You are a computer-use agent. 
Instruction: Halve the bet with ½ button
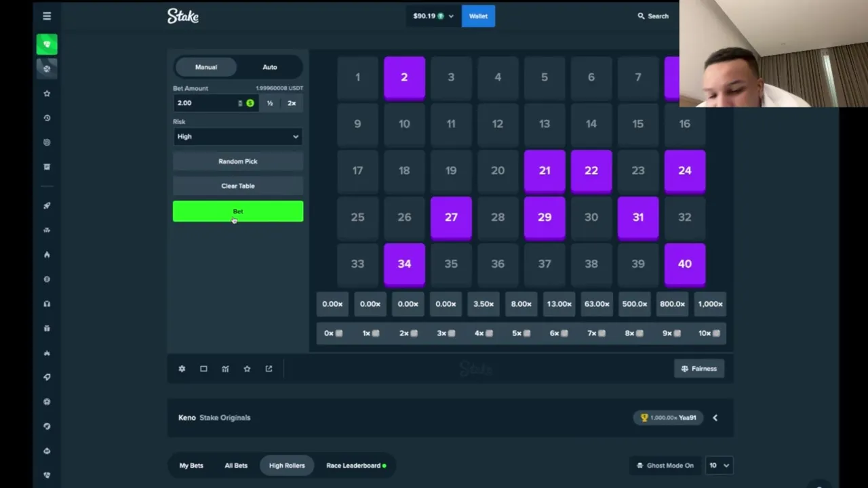click(x=270, y=103)
